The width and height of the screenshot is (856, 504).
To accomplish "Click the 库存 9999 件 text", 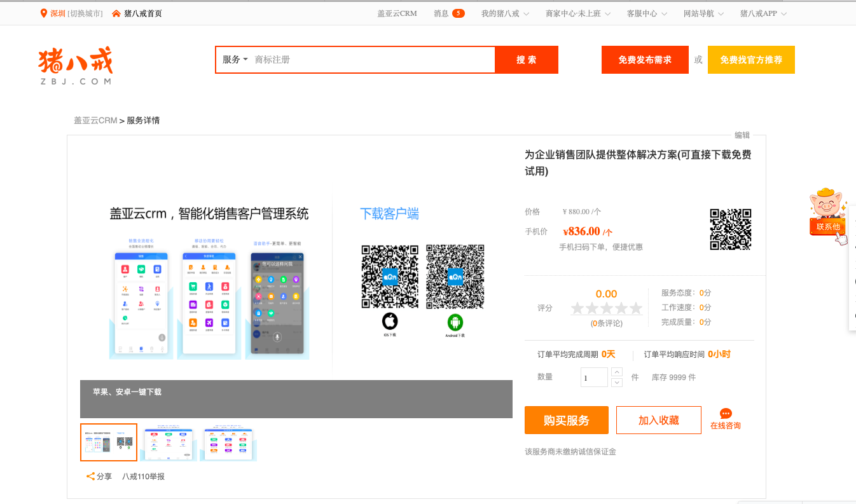I will (673, 377).
